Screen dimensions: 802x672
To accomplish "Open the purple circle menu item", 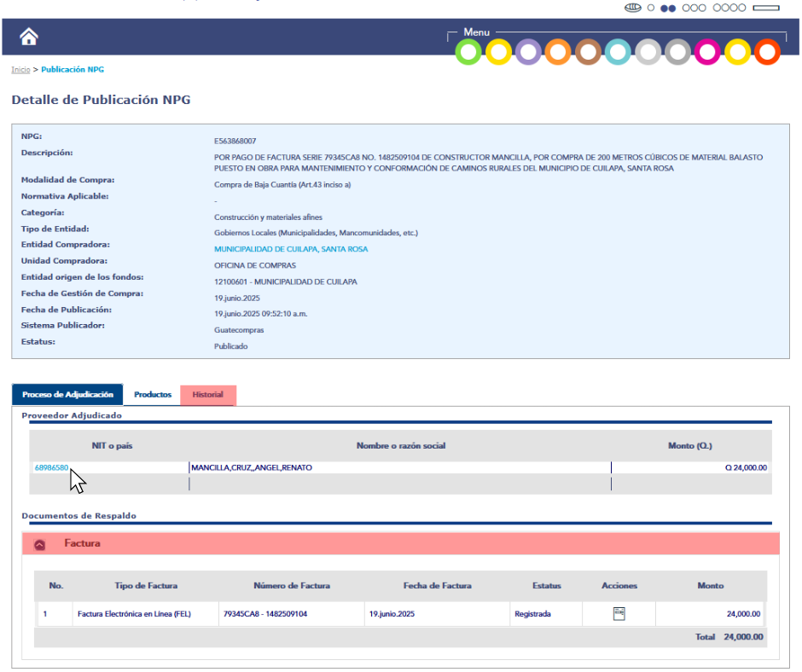I will point(528,52).
